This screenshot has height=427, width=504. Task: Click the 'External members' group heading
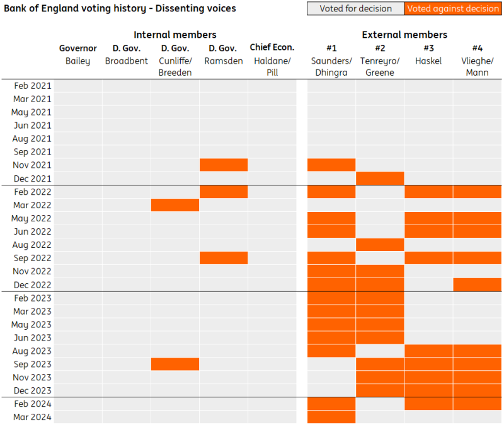click(x=404, y=35)
